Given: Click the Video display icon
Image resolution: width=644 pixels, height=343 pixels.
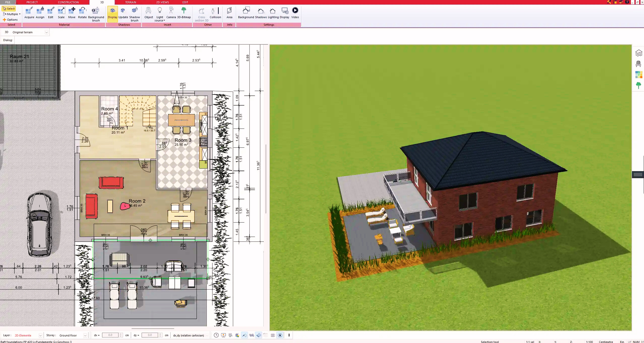Looking at the screenshot, I should [x=295, y=10].
